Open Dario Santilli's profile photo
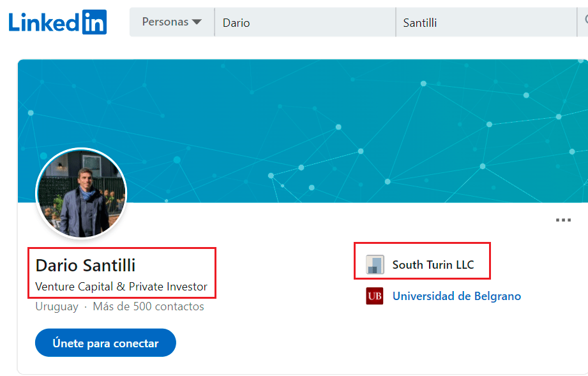 click(x=81, y=194)
